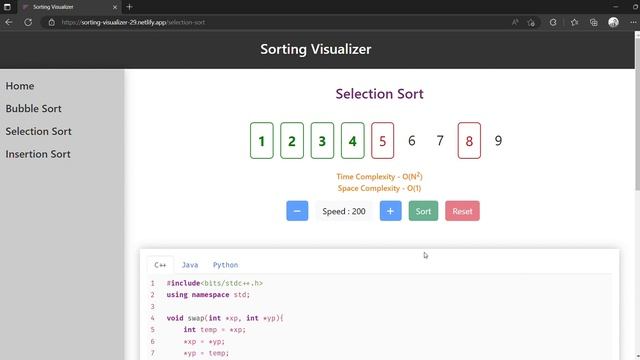Select the Sorting Visualizer browser tab
The height and width of the screenshot is (360, 640).
pos(69,7)
